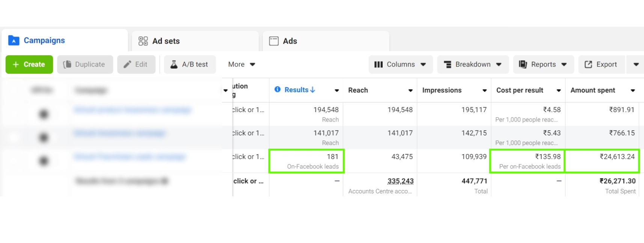Click the 181 On-Facebook leads cell
The image size is (644, 243).
click(306, 161)
